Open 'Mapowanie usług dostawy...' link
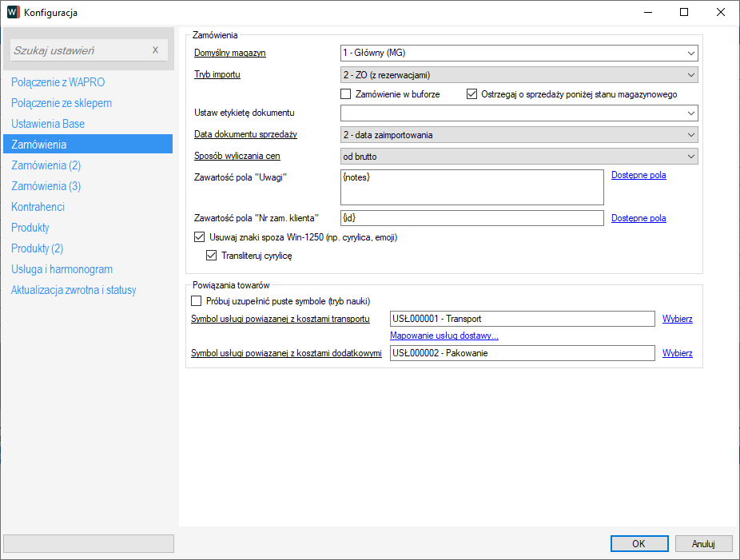 click(x=444, y=336)
